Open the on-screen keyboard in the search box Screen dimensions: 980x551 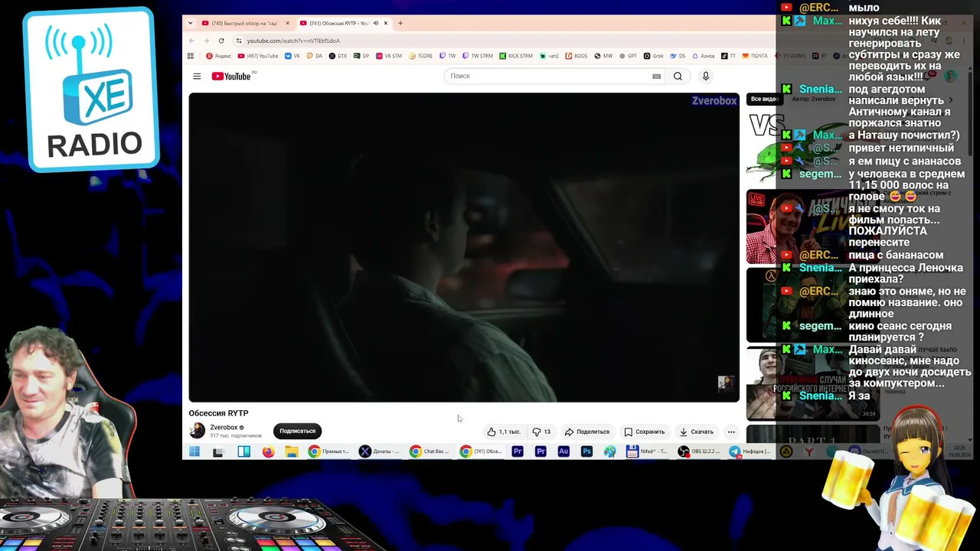[x=656, y=76]
